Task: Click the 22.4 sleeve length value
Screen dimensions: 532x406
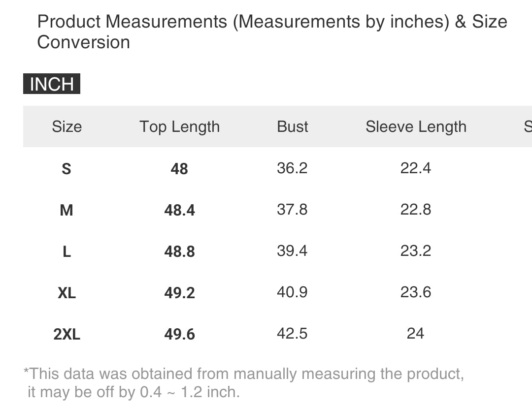Action: point(416,168)
